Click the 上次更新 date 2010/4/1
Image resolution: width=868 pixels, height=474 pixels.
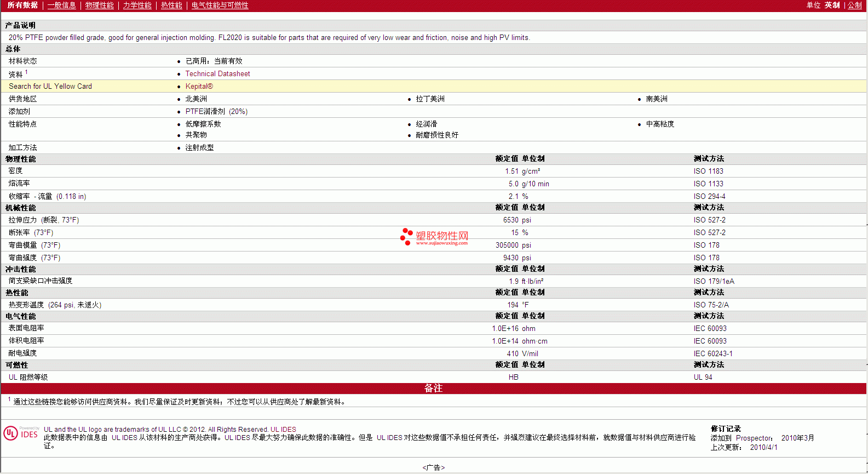[763, 448]
